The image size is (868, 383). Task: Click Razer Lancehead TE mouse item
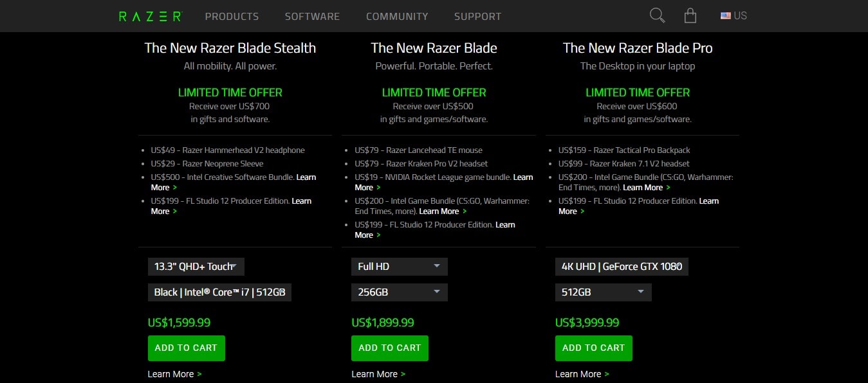click(419, 150)
